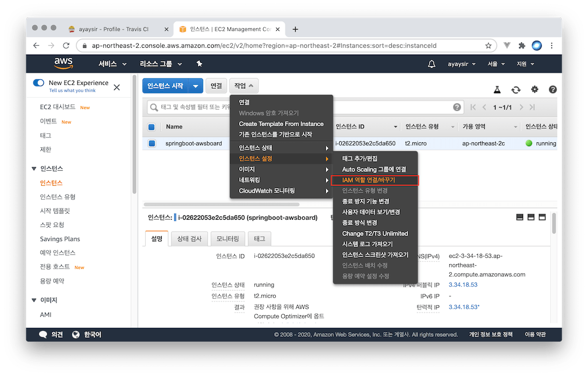Open dropdown arrow beside 인스턴스 시작

pos(196,86)
